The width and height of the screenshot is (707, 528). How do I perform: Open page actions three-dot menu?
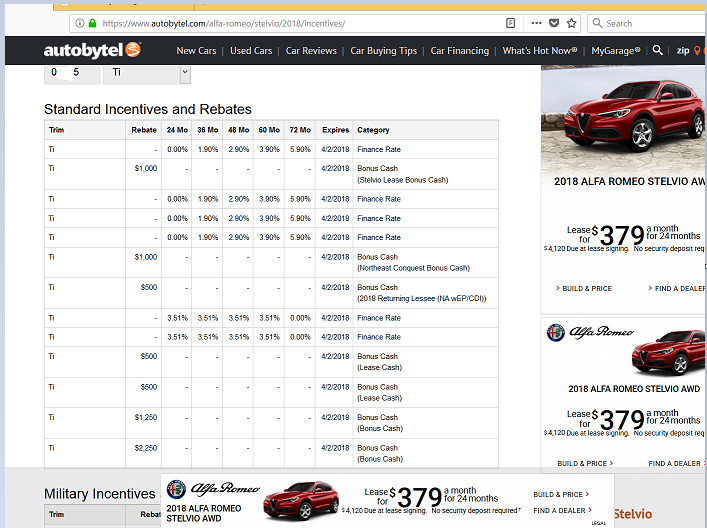[536, 23]
